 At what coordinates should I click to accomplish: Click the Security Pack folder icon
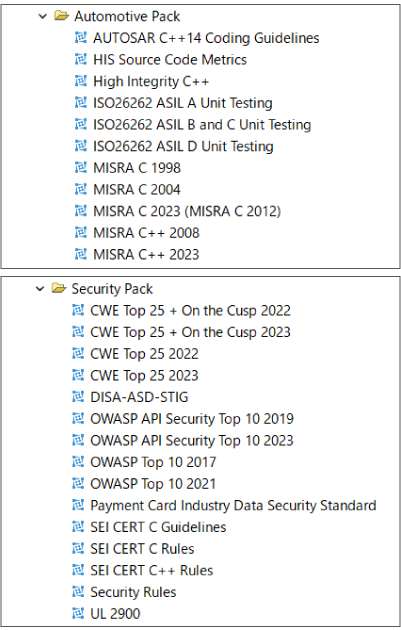pos(59,288)
